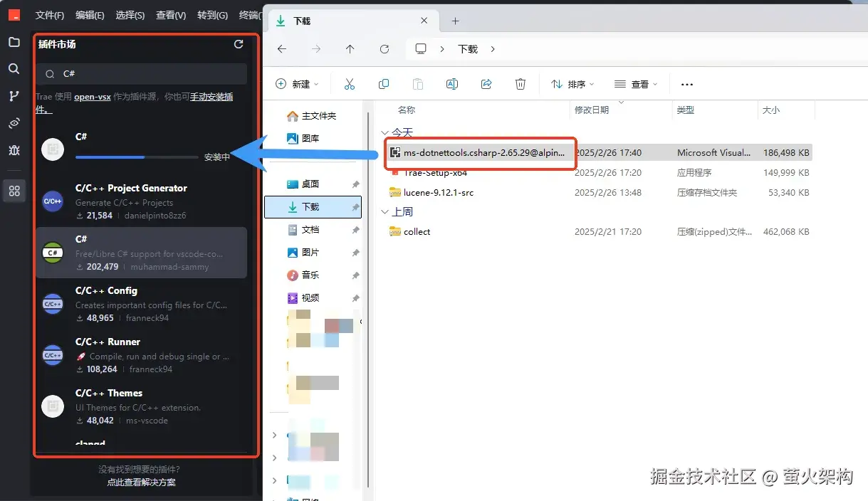Screen dimensions: 868x501
Task: Select 图库 in navigation pane
Action: click(303, 138)
